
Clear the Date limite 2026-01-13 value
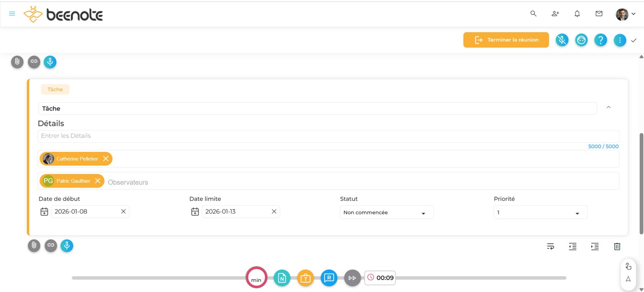pos(274,211)
